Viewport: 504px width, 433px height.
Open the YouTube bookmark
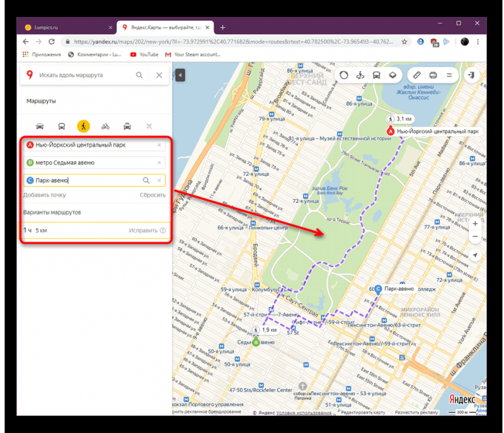click(x=144, y=55)
